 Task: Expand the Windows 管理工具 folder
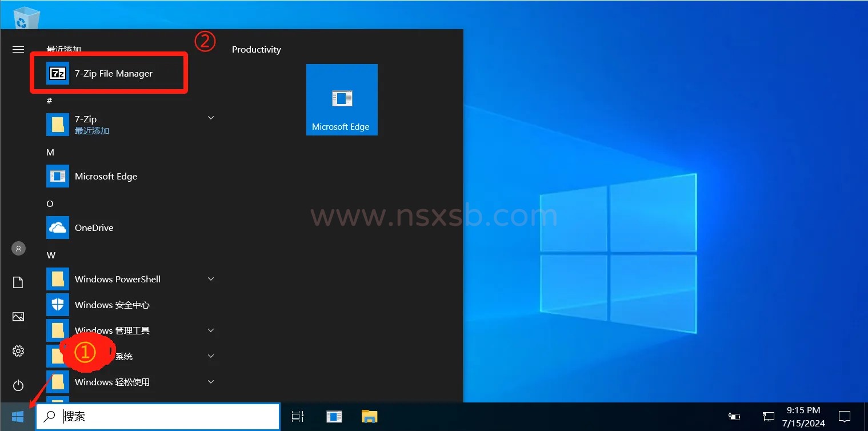[x=211, y=330]
